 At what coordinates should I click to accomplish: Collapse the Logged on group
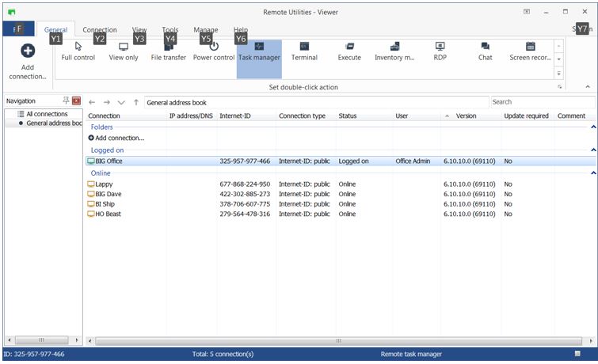(593, 150)
